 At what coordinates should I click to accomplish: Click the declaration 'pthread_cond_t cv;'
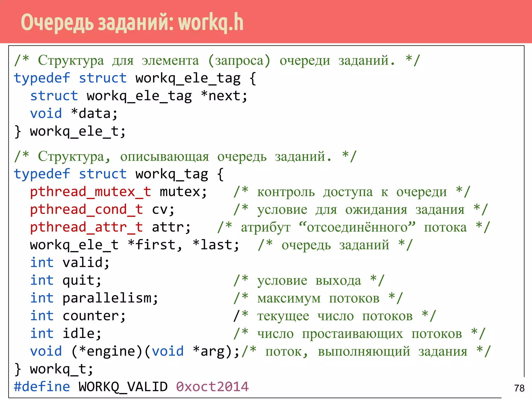[102, 210]
